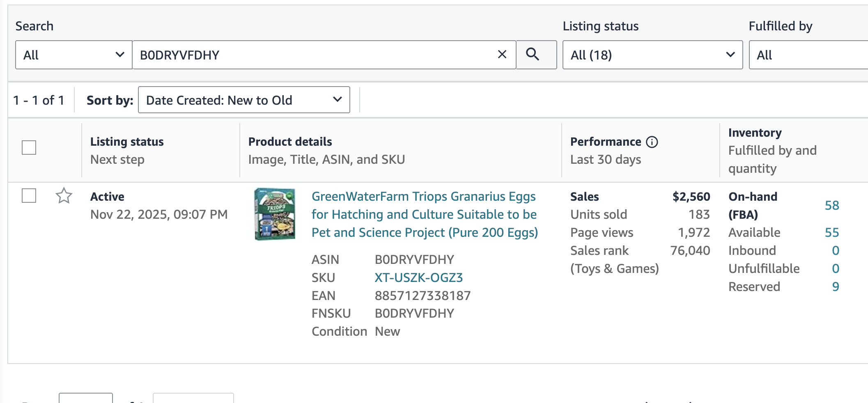The image size is (868, 403).
Task: Click the Listing status column header
Action: tap(127, 142)
